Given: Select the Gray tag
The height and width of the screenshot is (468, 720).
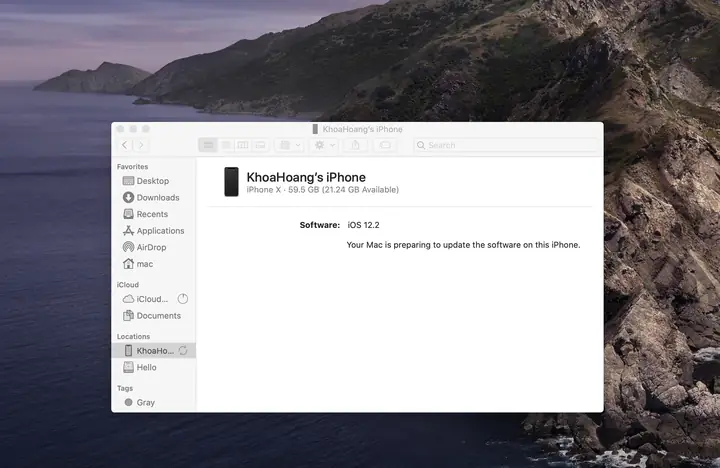Looking at the screenshot, I should (x=154, y=402).
